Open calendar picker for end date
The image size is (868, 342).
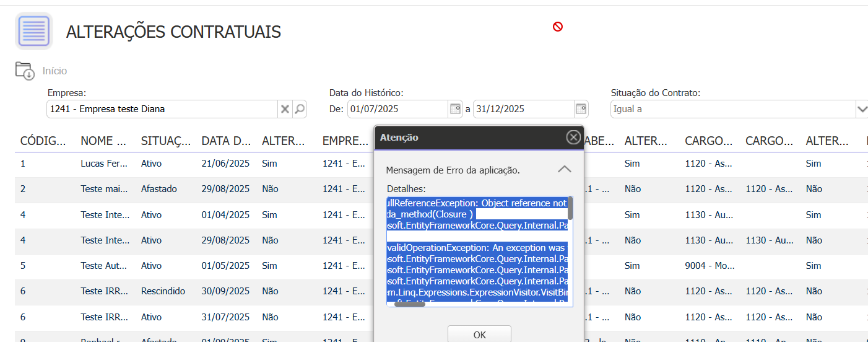click(581, 109)
